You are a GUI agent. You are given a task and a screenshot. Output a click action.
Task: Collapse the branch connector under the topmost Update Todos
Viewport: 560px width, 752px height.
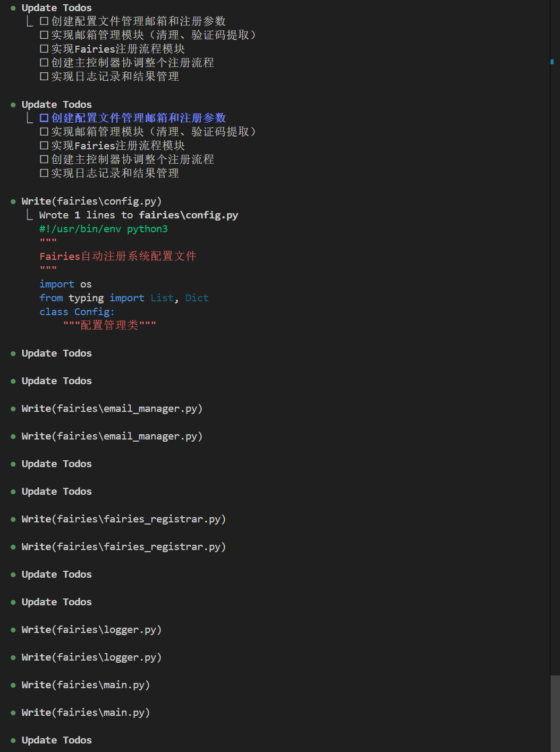click(x=30, y=21)
